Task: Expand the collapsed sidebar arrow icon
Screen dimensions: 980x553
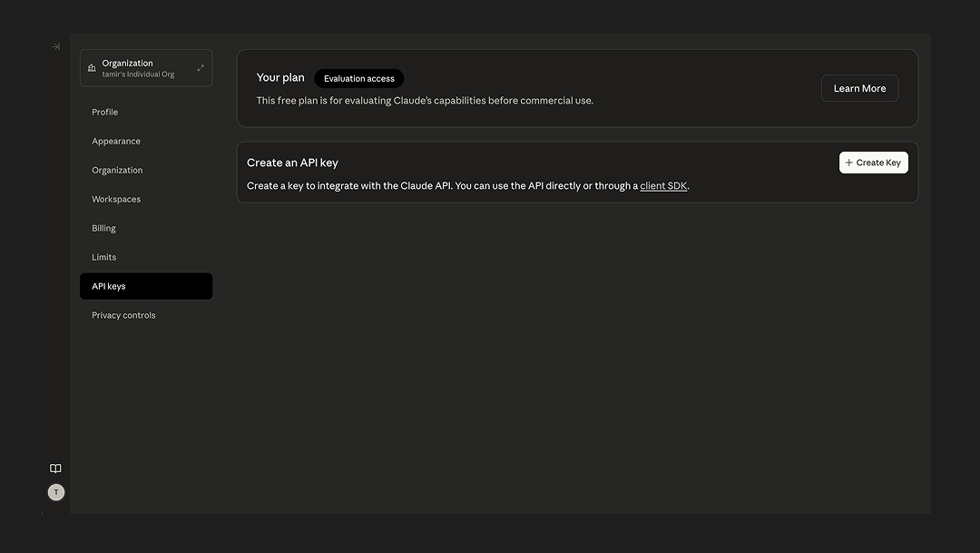Action: [x=55, y=47]
